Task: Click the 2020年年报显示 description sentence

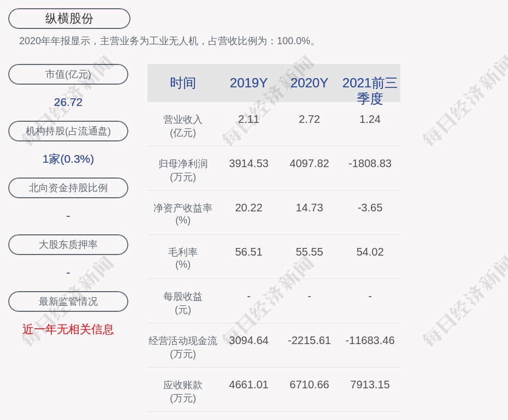Action: [167, 41]
